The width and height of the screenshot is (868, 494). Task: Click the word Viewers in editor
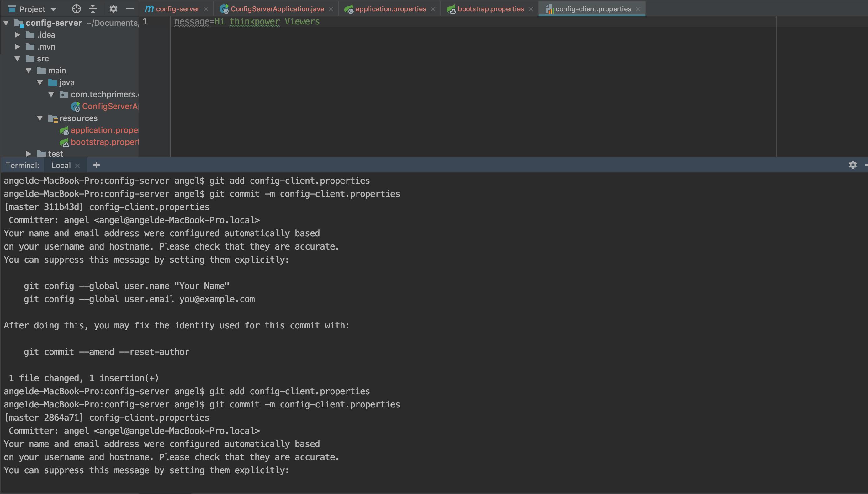tap(302, 21)
